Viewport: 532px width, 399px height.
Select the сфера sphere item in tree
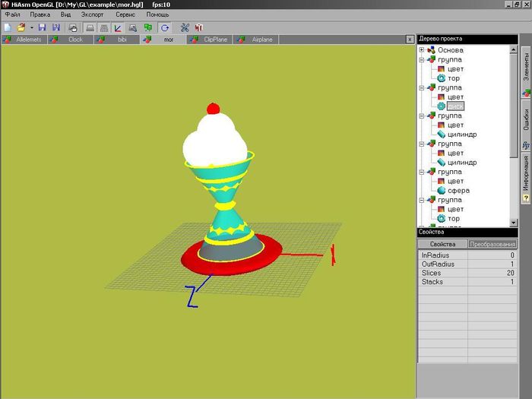[x=458, y=191]
